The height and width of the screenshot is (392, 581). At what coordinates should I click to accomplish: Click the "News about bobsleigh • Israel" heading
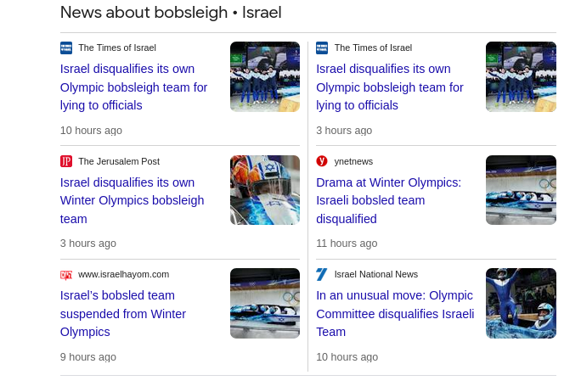[171, 13]
